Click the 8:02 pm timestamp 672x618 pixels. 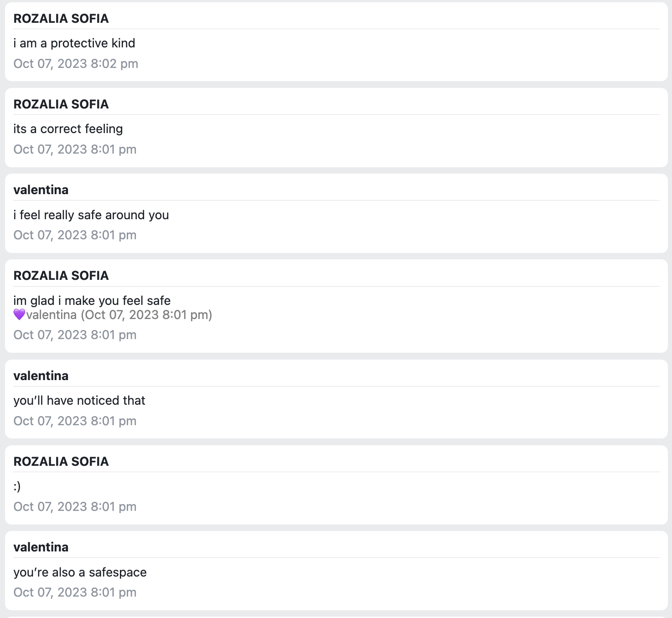(76, 64)
